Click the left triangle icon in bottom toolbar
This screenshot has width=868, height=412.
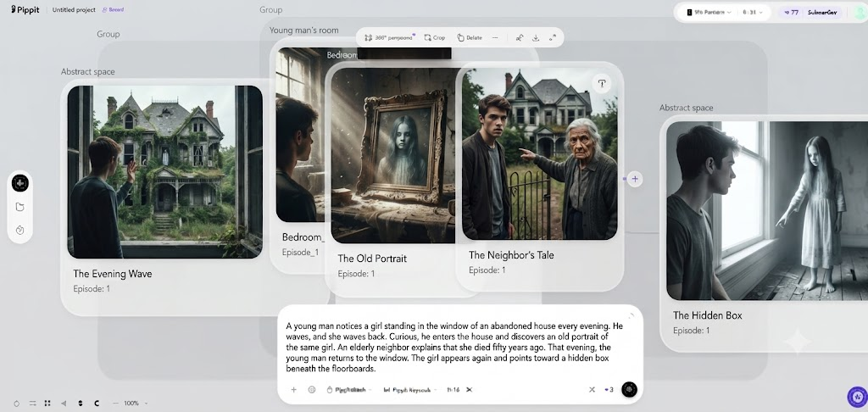tap(64, 404)
